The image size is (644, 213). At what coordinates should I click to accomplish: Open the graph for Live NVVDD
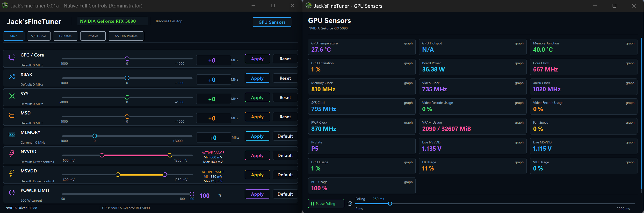click(519, 142)
